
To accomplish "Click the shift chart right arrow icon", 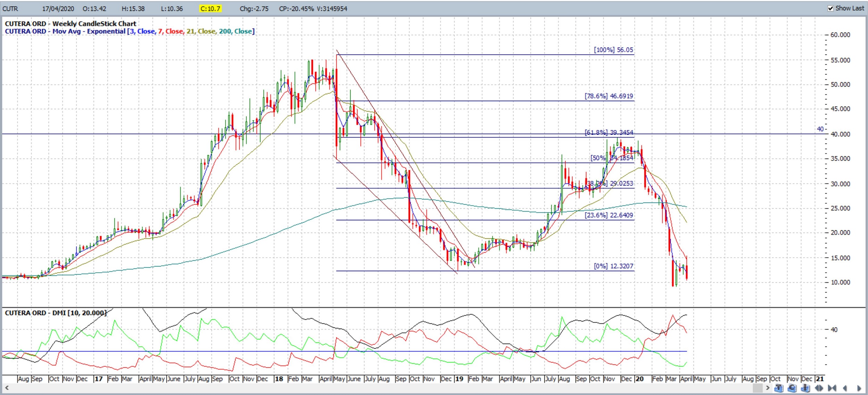I will click(859, 388).
